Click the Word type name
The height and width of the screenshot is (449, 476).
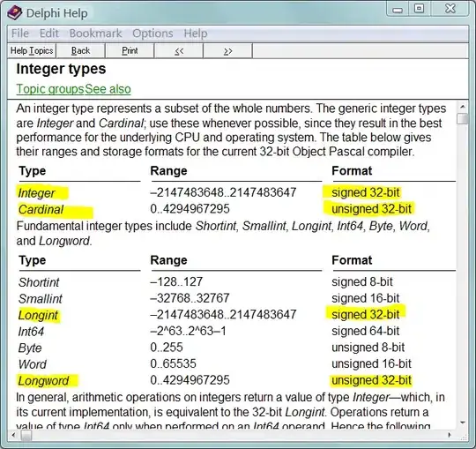coord(33,364)
